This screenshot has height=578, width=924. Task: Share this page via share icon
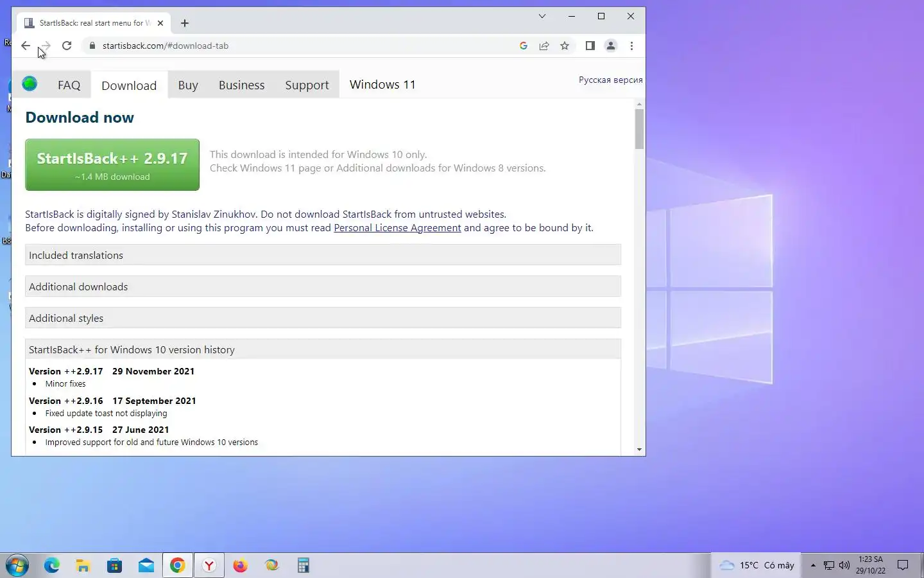tap(544, 46)
